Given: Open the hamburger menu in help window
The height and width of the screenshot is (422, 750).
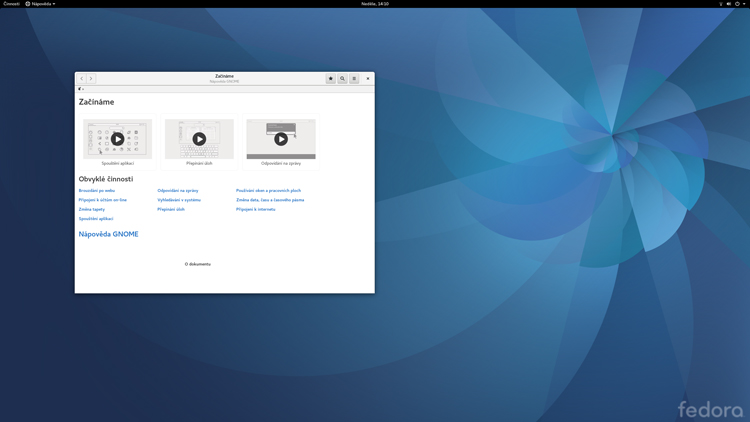Looking at the screenshot, I should coord(354,78).
